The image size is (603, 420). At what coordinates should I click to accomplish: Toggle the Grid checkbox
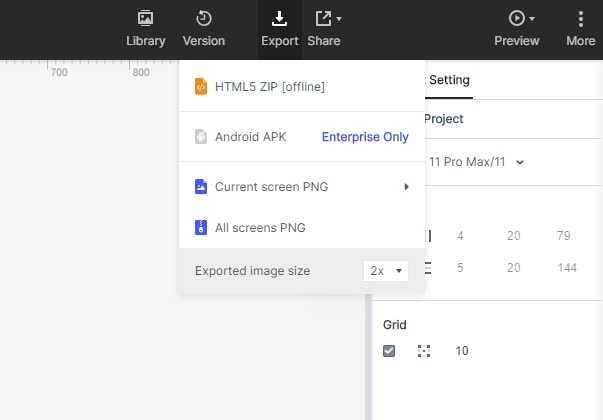click(390, 351)
